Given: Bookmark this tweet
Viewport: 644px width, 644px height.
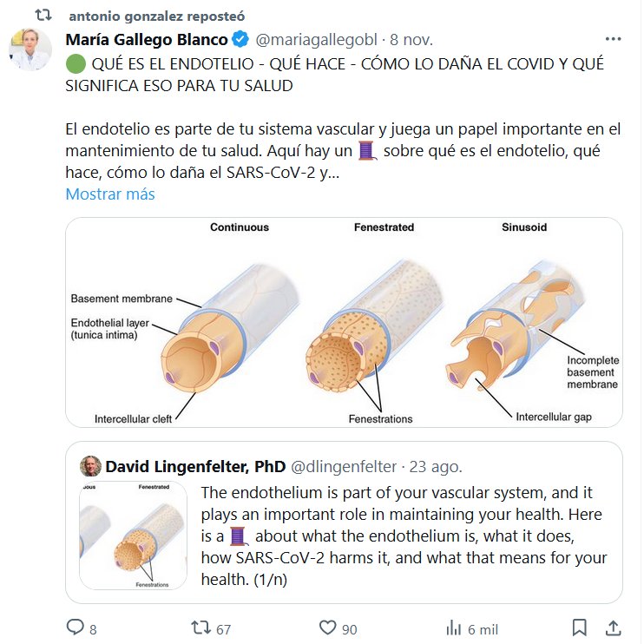Looking at the screenshot, I should pyautogui.click(x=581, y=628).
